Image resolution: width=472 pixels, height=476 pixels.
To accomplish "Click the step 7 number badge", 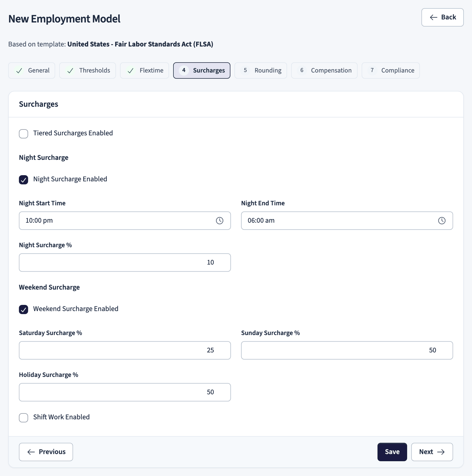I will 372,70.
